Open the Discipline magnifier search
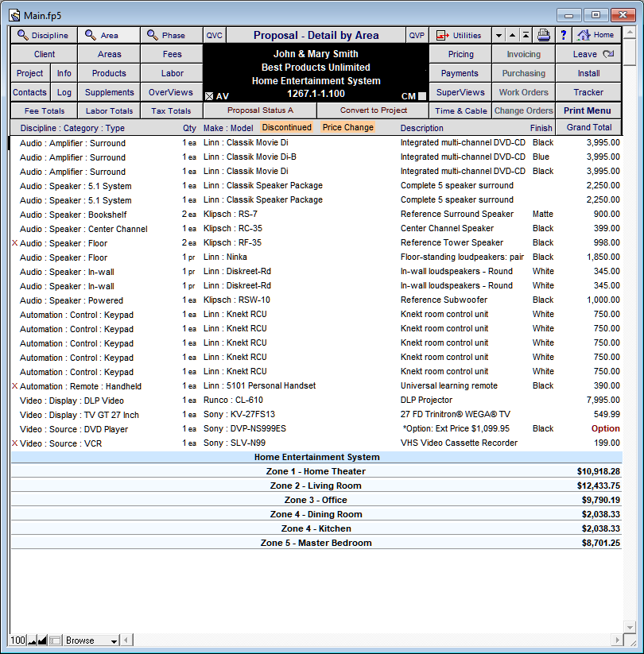The width and height of the screenshot is (644, 654). tap(44, 36)
